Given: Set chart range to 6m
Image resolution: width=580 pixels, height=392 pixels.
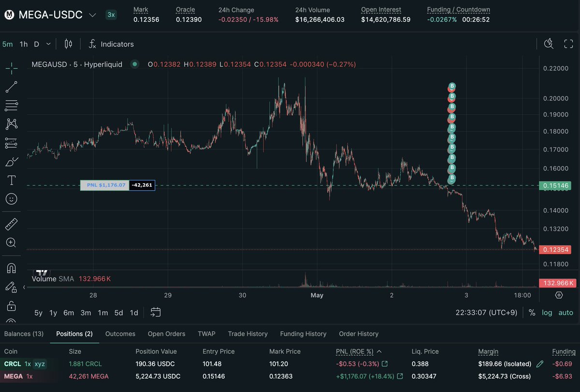Looking at the screenshot, I should coord(69,313).
